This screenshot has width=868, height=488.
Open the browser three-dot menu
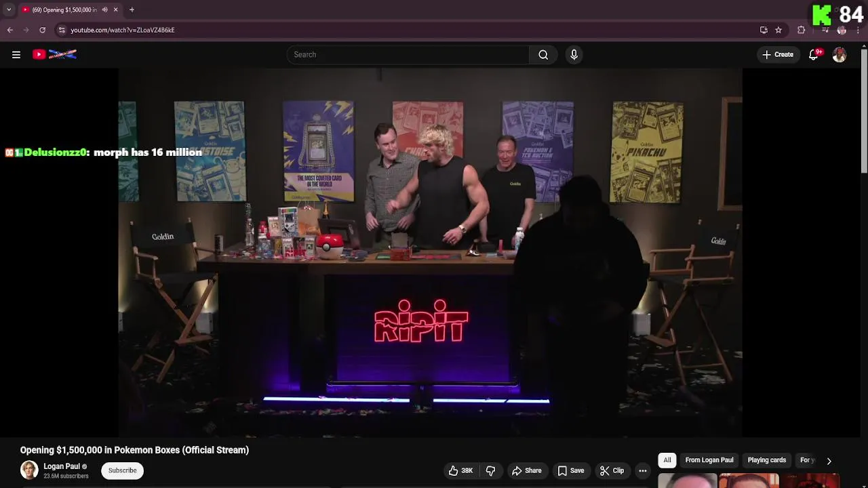[858, 30]
